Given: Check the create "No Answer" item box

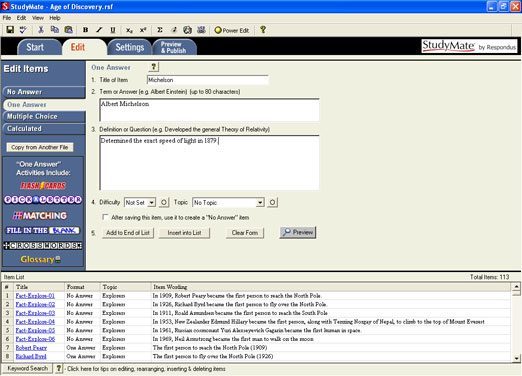Looking at the screenshot, I should (x=105, y=217).
